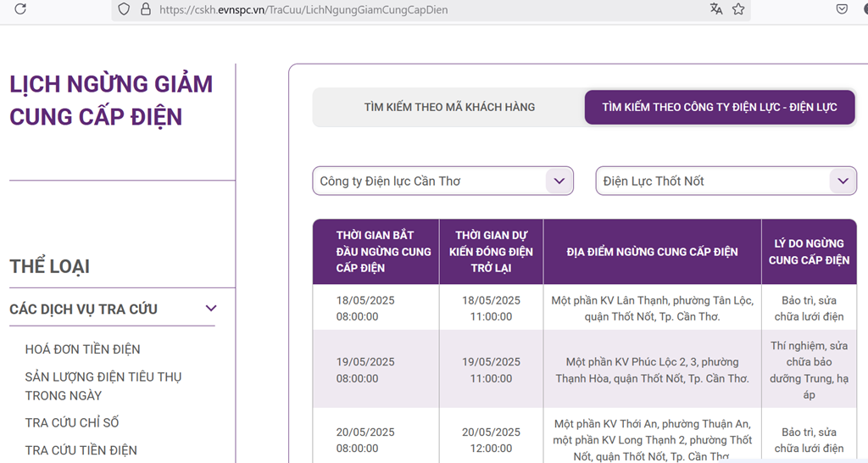Select the KV Lân Thạnh, phường Tân Lộc cell
The height and width of the screenshot is (463, 868).
click(652, 309)
